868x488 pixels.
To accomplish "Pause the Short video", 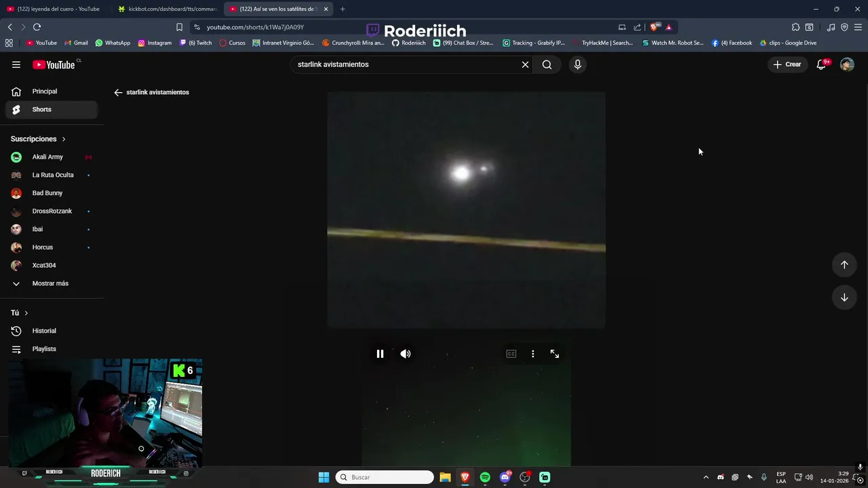I will [x=380, y=354].
